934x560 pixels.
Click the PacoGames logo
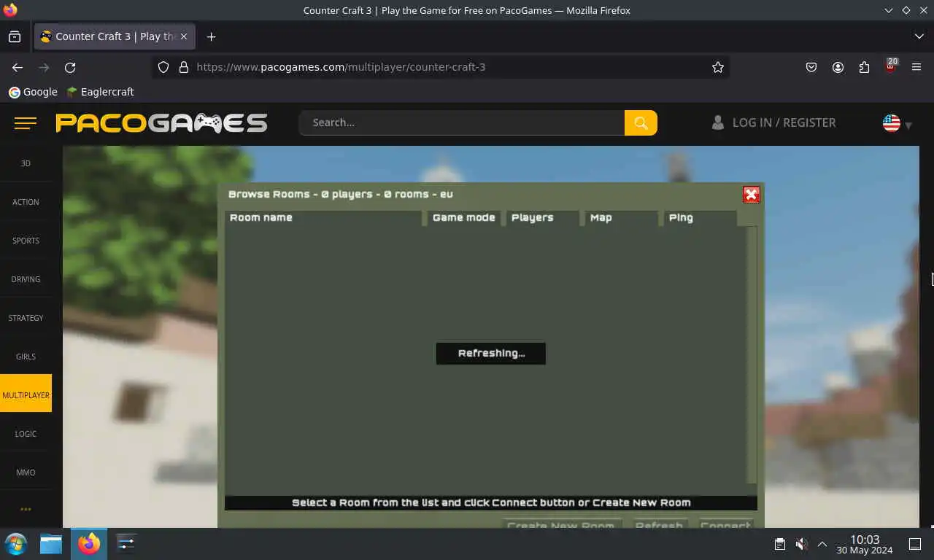point(161,122)
